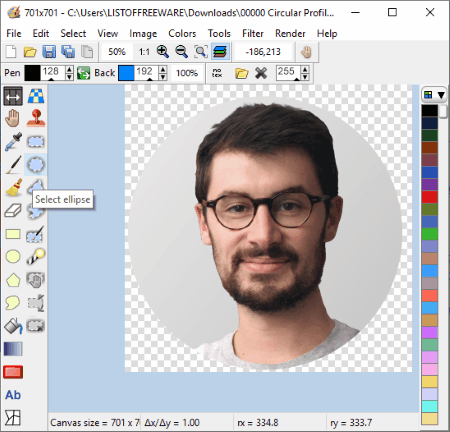Open the Image menu
Viewport: 450px width, 432px height.
tap(143, 34)
